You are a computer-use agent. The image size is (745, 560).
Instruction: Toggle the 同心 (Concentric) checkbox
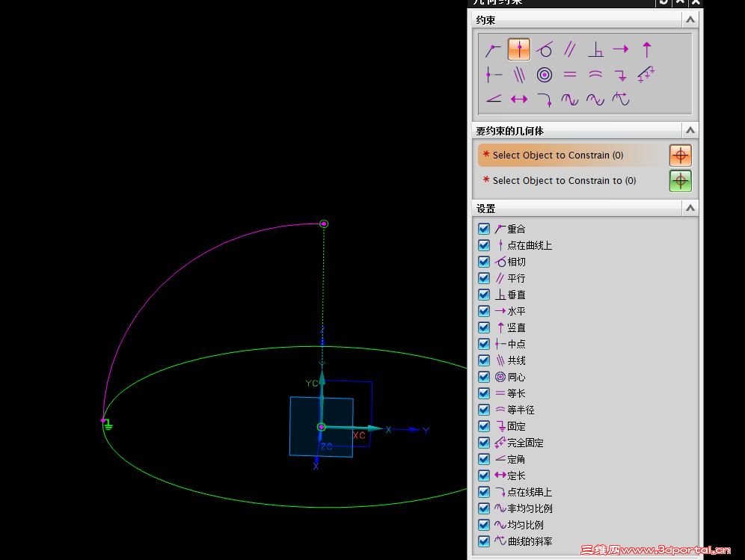pos(484,377)
